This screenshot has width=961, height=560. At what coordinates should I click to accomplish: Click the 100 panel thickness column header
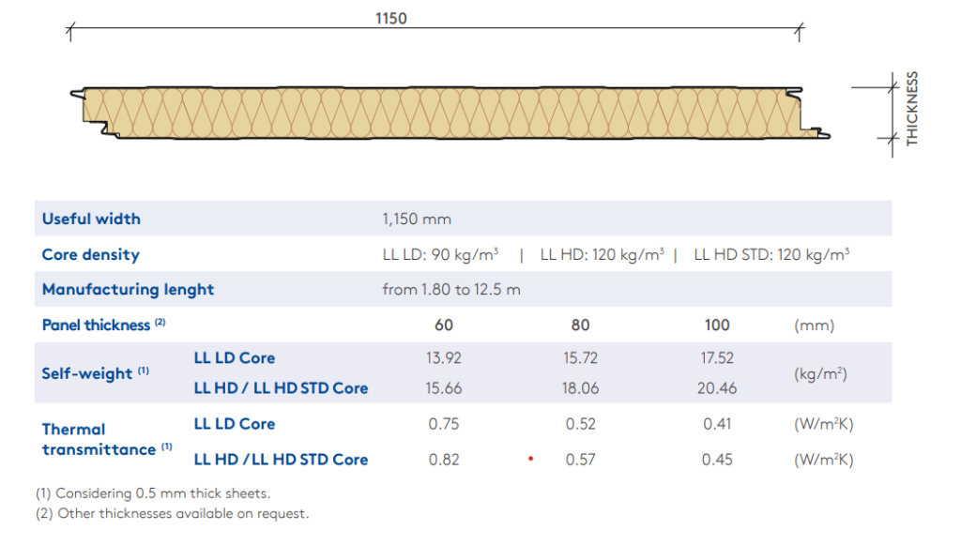tap(717, 325)
